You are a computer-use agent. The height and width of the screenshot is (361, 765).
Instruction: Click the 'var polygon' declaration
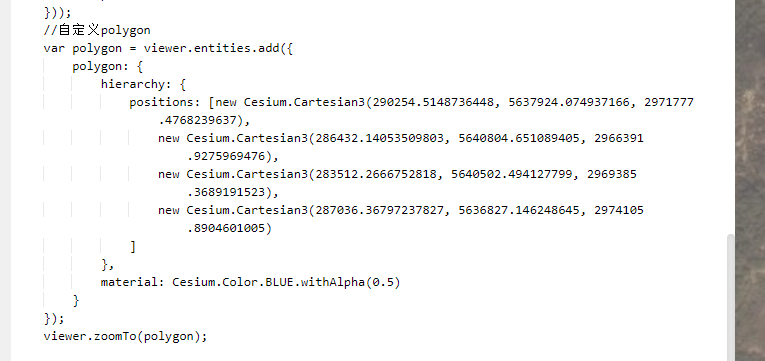[x=82, y=48]
